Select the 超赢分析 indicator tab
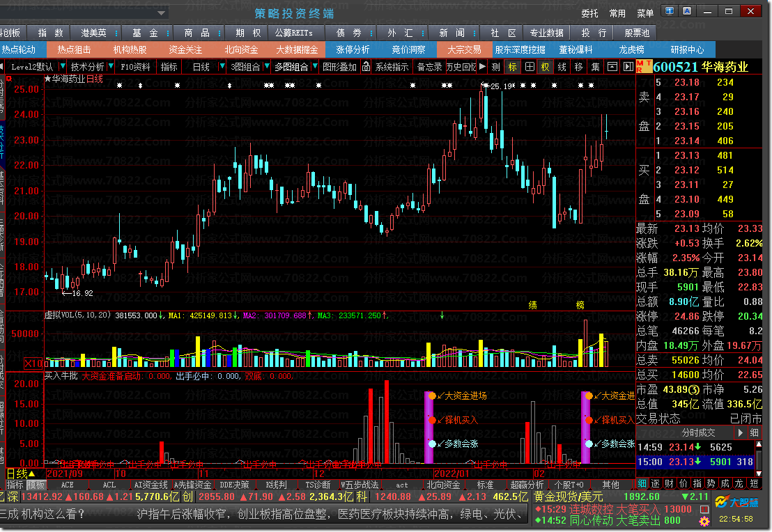Viewport: 772px width, 532px height. [527, 485]
